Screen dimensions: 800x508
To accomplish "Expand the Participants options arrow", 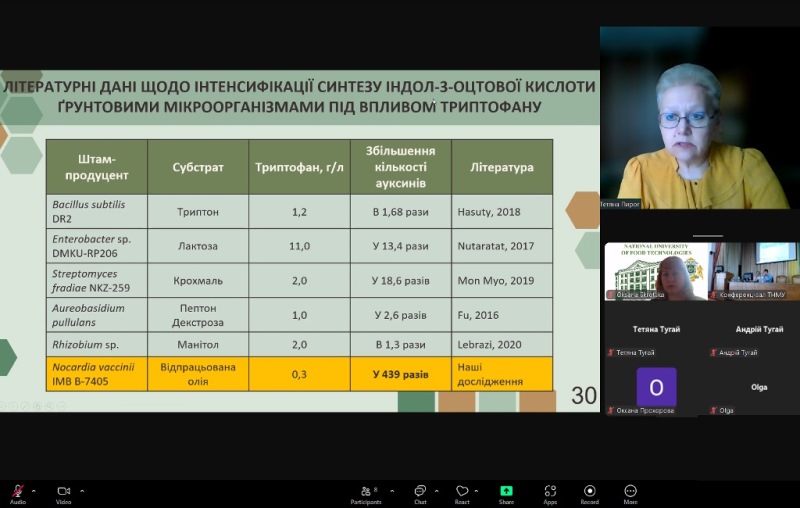I will [x=392, y=491].
